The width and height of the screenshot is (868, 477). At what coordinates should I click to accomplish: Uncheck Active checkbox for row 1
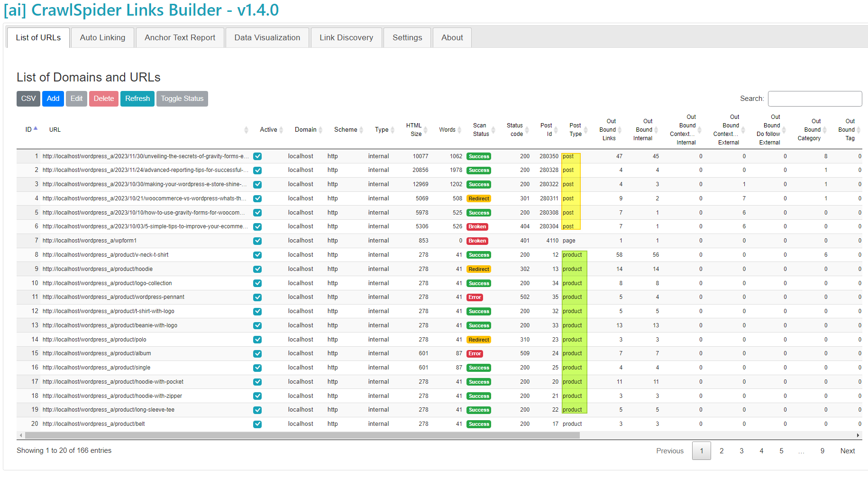[x=257, y=156]
